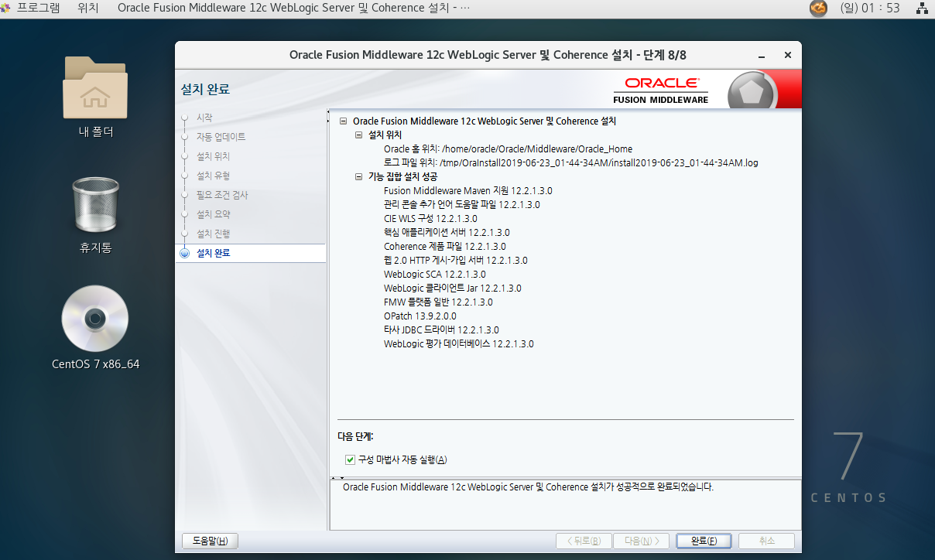The width and height of the screenshot is (935, 560).
Task: Select 웹 2.0 HTTP 게시-가입 서버 row
Action: click(455, 261)
